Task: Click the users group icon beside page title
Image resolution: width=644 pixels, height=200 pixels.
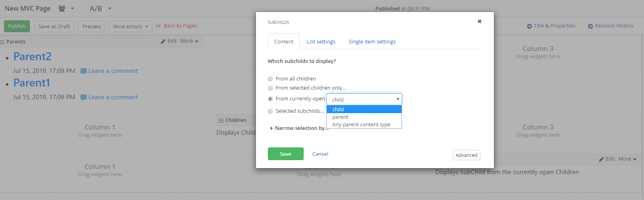Action: 62,8
